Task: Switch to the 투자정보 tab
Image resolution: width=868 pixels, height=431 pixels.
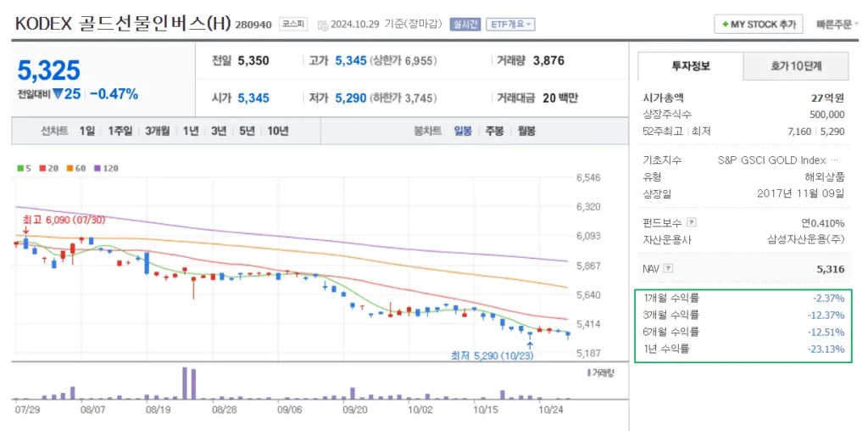Action: tap(690, 66)
